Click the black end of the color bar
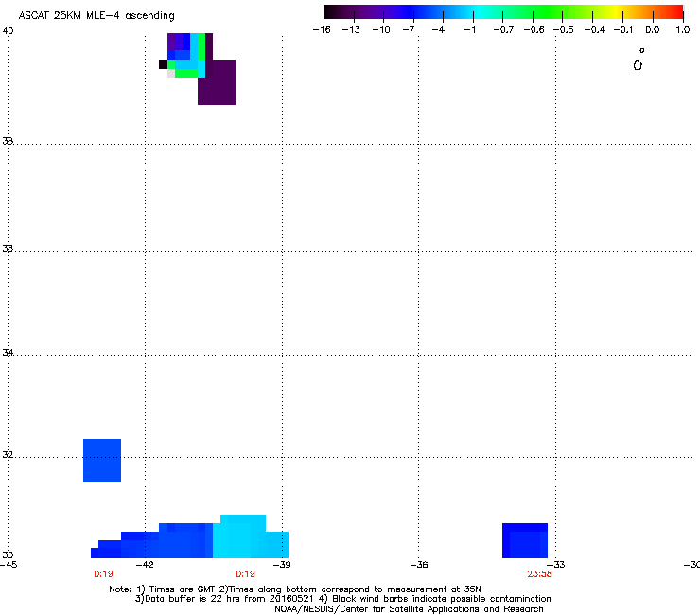 point(329,12)
